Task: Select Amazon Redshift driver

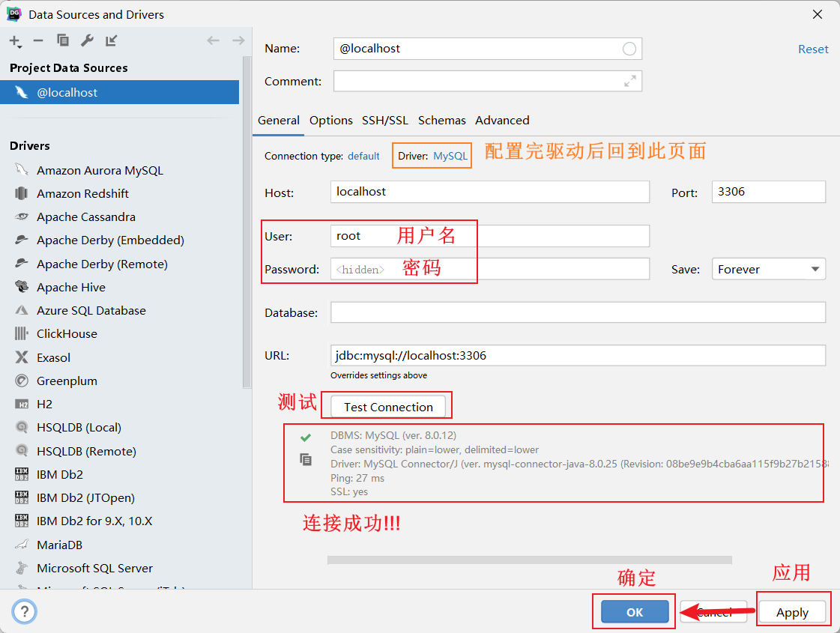Action: coord(82,193)
